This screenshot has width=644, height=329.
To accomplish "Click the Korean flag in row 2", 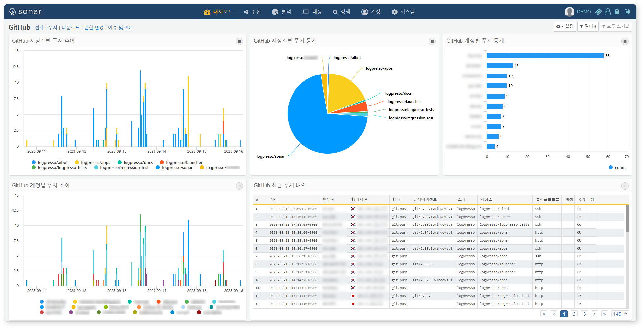I will [353, 217].
